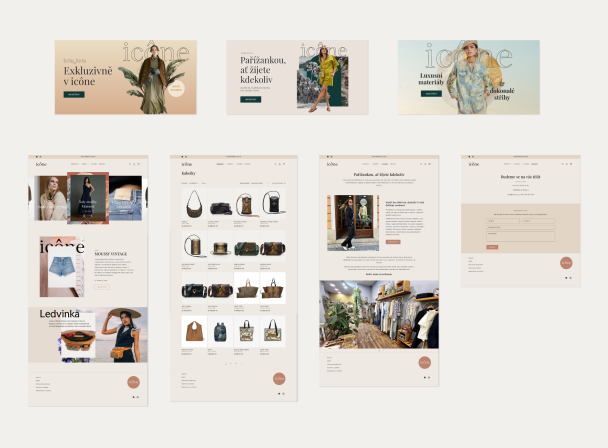Click the search icon on the Pařížankou story page
The image size is (608, 448).
click(x=421, y=164)
